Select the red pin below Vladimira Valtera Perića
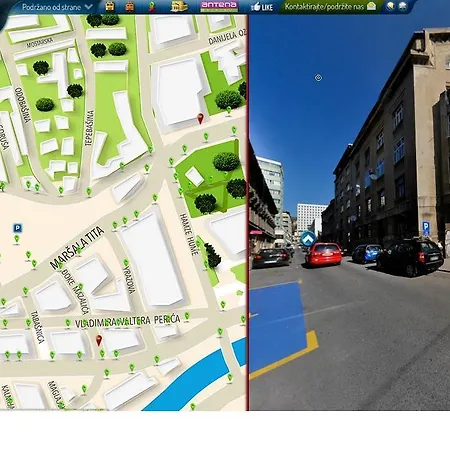This screenshot has width=450, height=450. [99, 340]
